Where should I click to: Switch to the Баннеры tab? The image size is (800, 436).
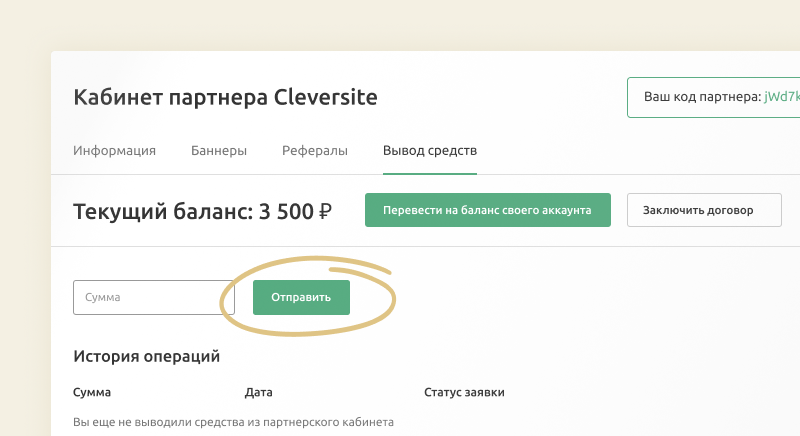pyautogui.click(x=219, y=151)
